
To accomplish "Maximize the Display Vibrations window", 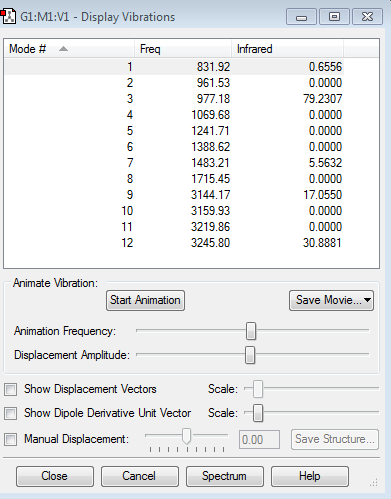I will tap(334, 17).
